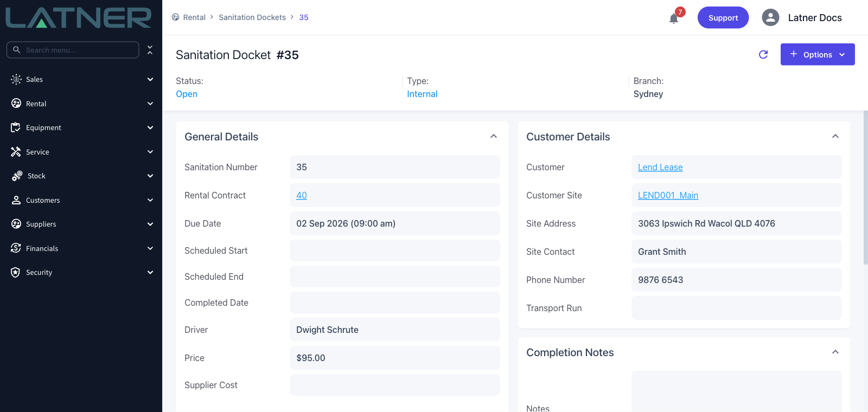Expand the Financials menu chevron
Image resolution: width=868 pixels, height=412 pixels.
tap(150, 248)
